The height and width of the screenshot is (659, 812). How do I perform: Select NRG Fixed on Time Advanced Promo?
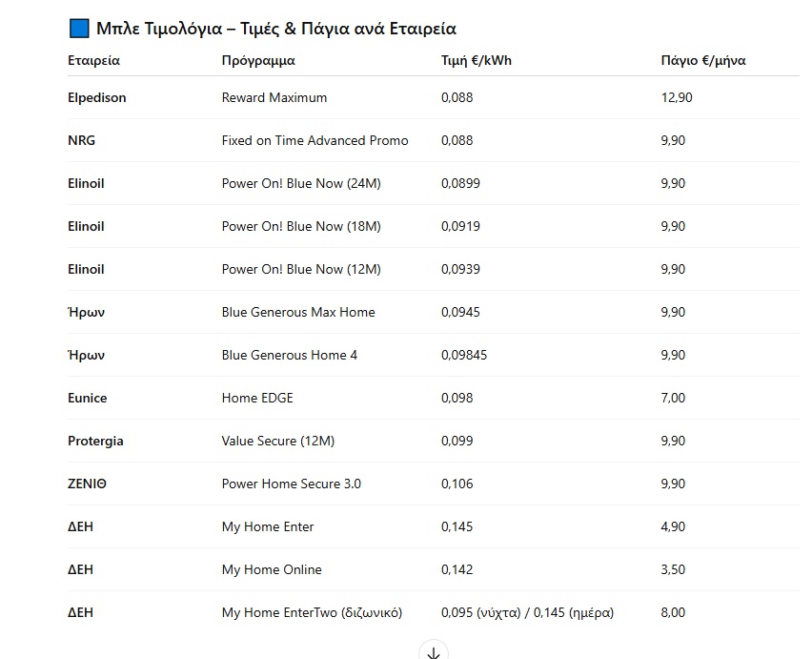(x=315, y=141)
